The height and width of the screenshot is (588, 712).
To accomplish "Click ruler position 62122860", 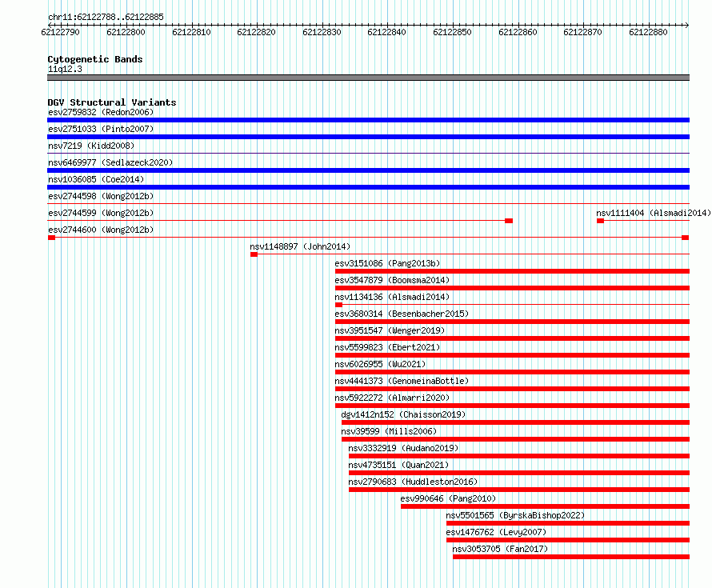I will coord(518,32).
